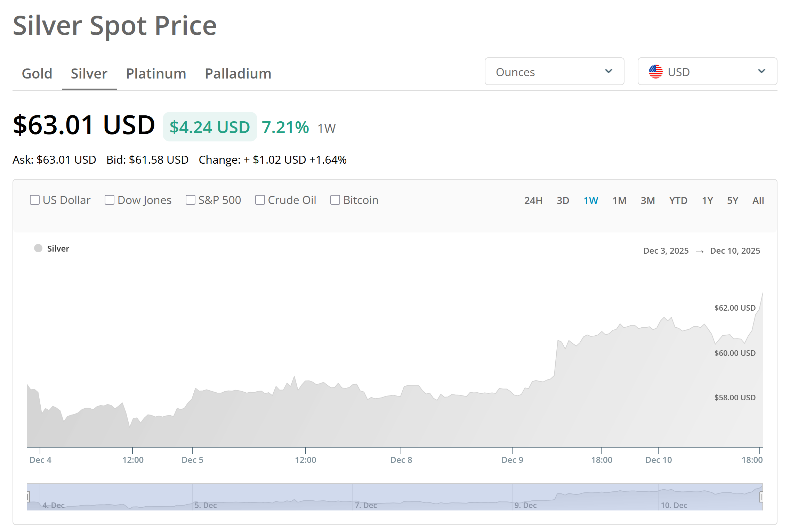Click the chevron arrow in Ounces selector

(608, 71)
